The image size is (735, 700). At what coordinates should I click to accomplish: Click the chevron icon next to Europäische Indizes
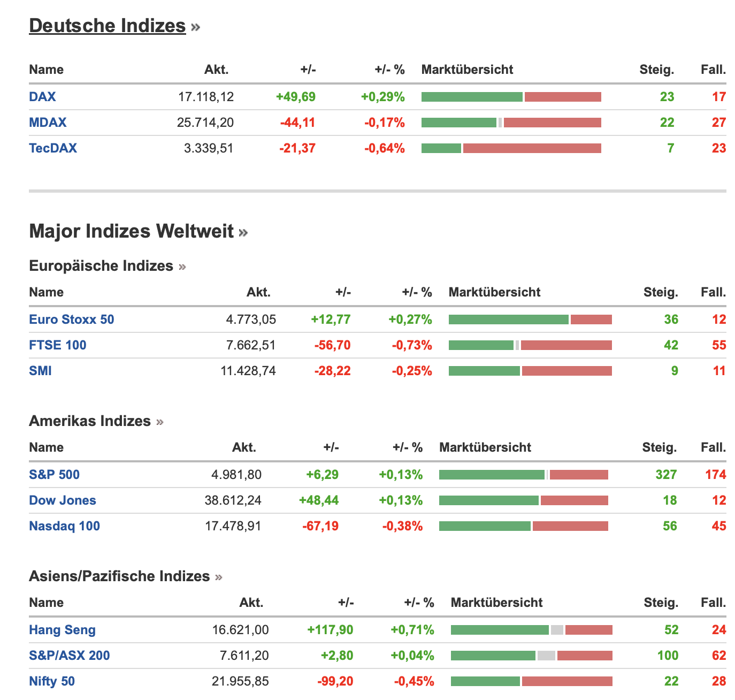click(182, 267)
